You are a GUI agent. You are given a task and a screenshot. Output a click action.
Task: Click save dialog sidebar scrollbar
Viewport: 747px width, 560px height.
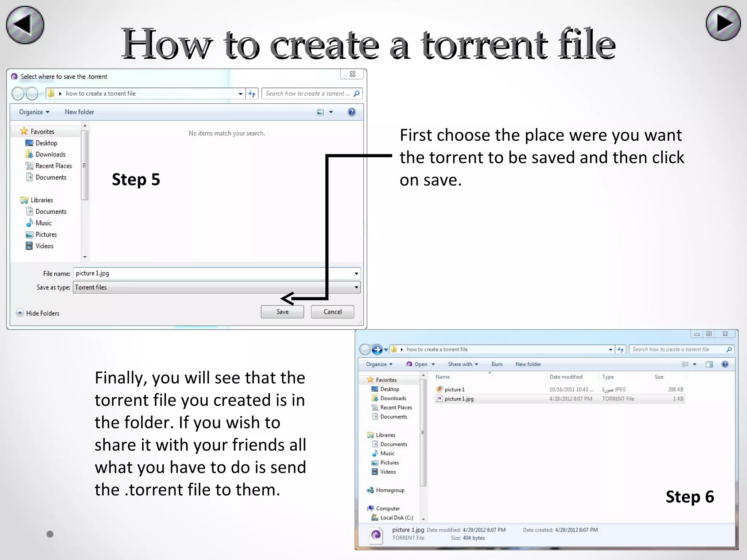(x=85, y=166)
